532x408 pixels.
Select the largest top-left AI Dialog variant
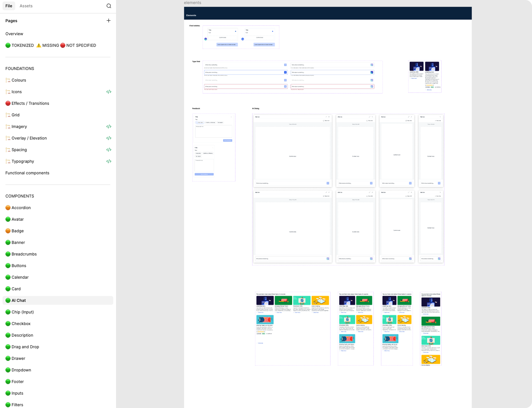(292, 151)
